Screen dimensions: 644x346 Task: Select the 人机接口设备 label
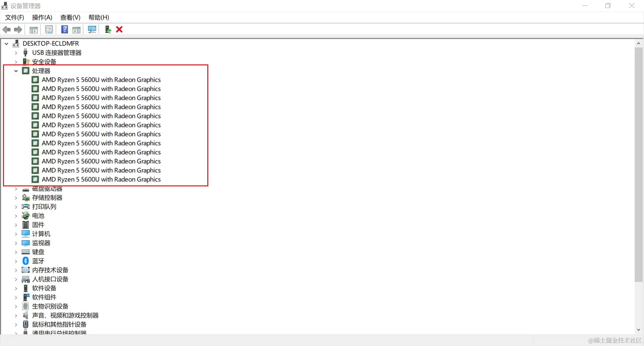(50, 279)
